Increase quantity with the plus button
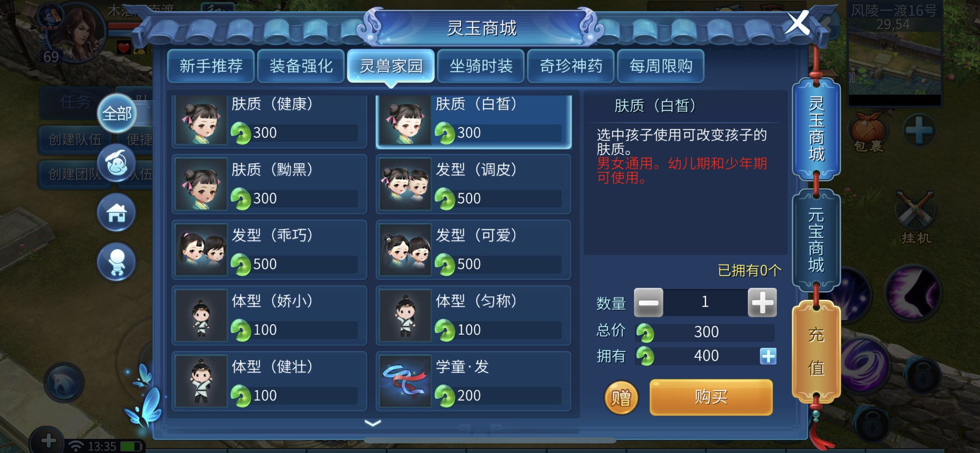 [762, 302]
